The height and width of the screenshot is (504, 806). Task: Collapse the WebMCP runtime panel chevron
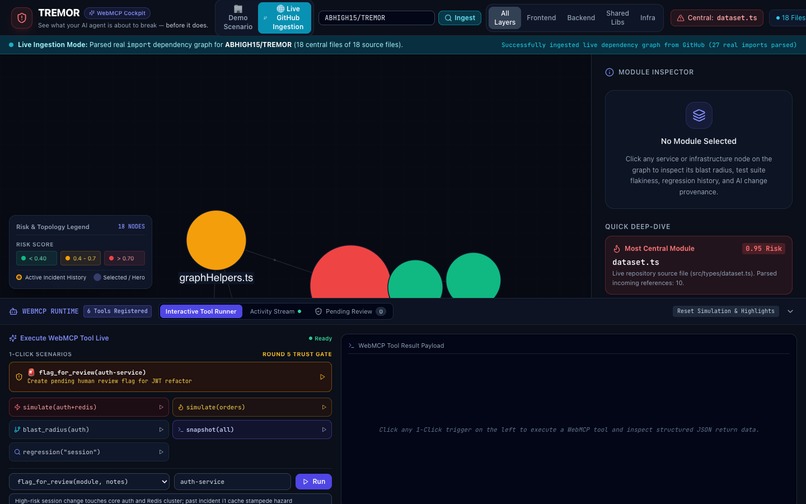click(x=790, y=311)
